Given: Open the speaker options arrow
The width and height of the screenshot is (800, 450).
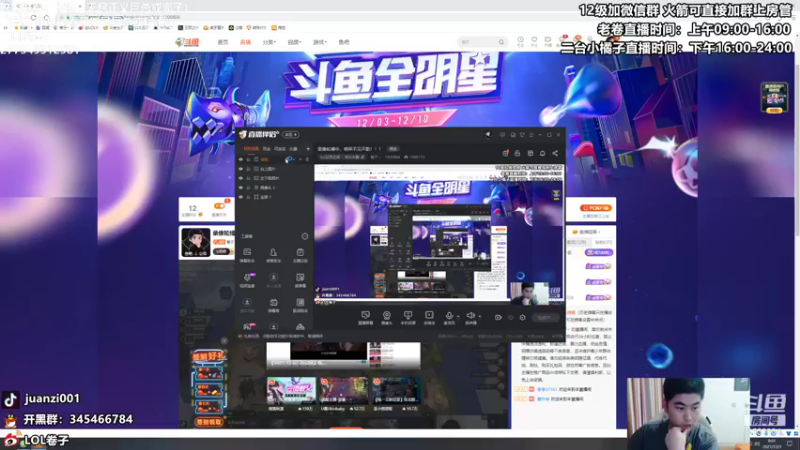Looking at the screenshot, I should [x=479, y=317].
